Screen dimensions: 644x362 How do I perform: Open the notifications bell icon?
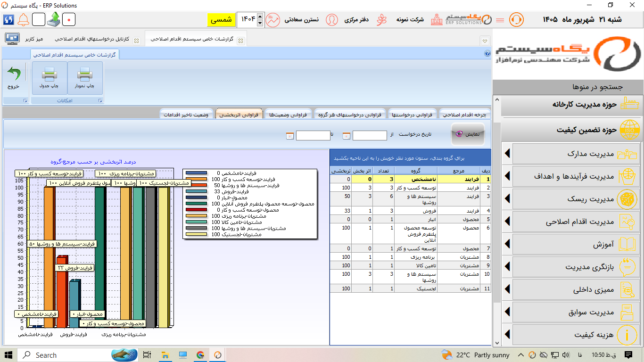point(24,19)
